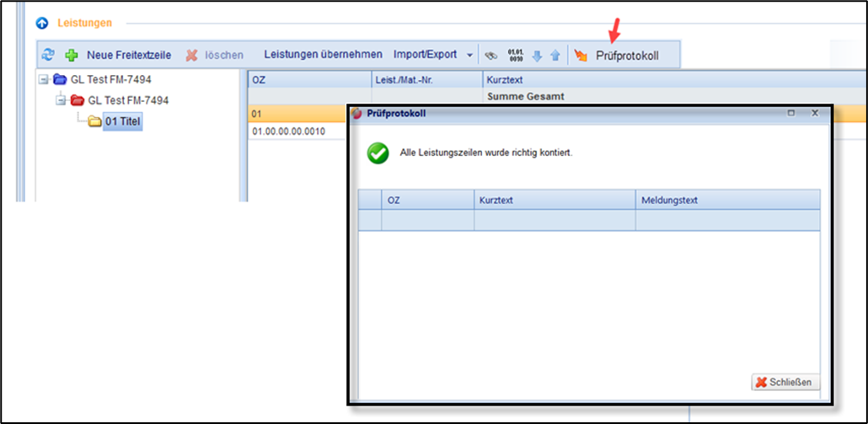Select row 01.00.00.00.0010 in grid

pyautogui.click(x=288, y=132)
